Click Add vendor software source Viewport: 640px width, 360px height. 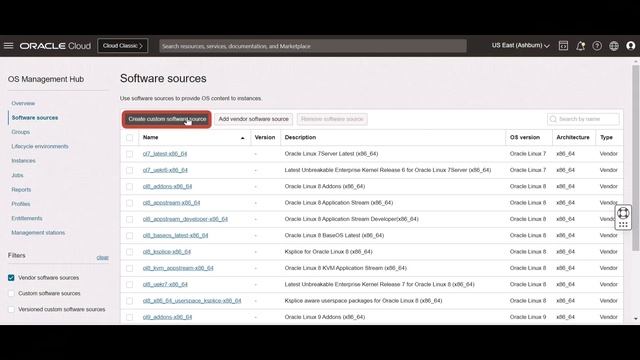tap(253, 119)
